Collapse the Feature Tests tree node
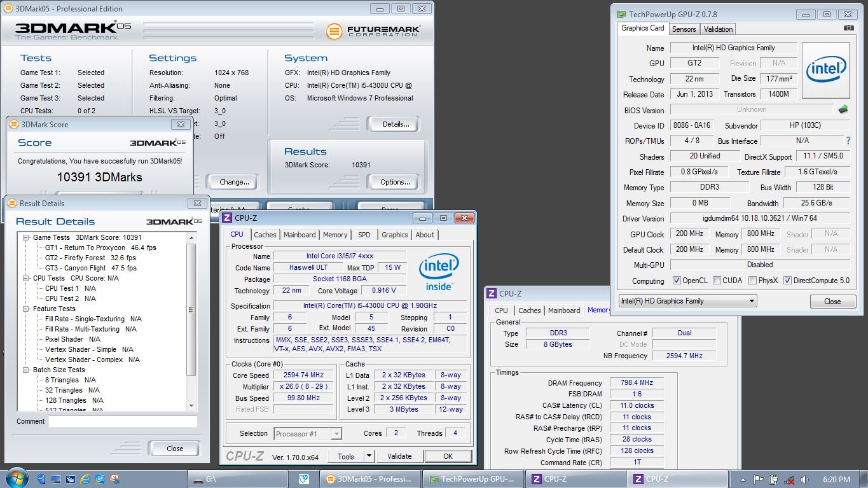The width and height of the screenshot is (868, 488). [26, 309]
